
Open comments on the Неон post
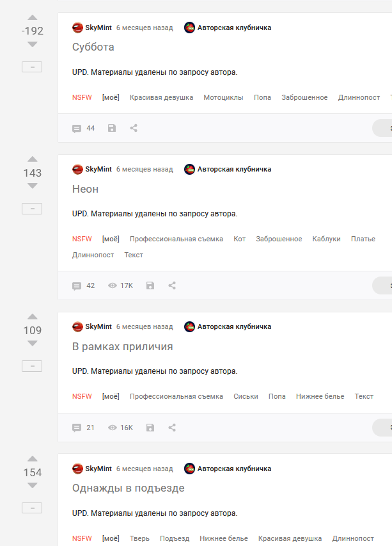[83, 285]
